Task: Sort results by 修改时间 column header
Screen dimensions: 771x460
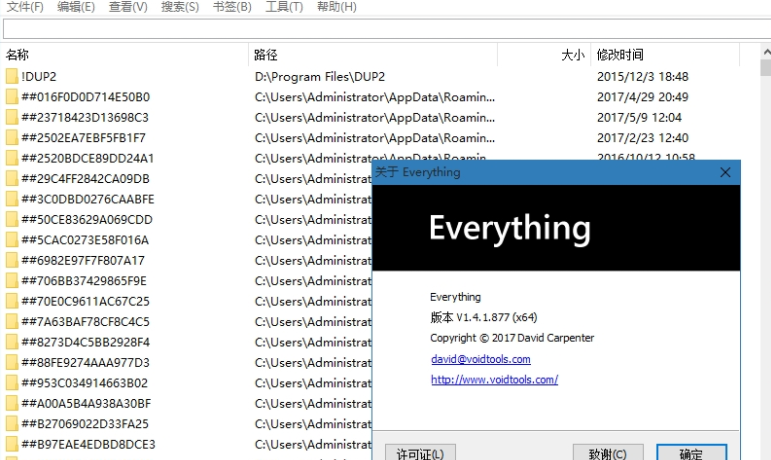Action: pyautogui.click(x=665, y=55)
